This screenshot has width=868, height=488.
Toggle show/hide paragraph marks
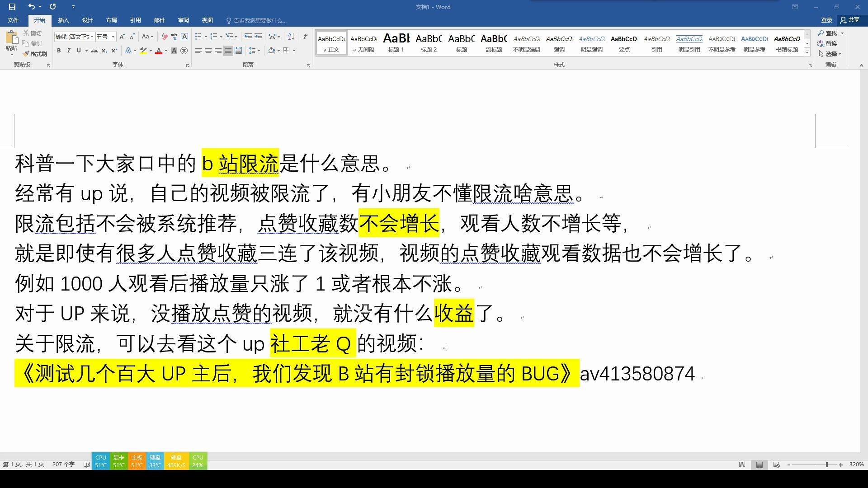click(306, 37)
